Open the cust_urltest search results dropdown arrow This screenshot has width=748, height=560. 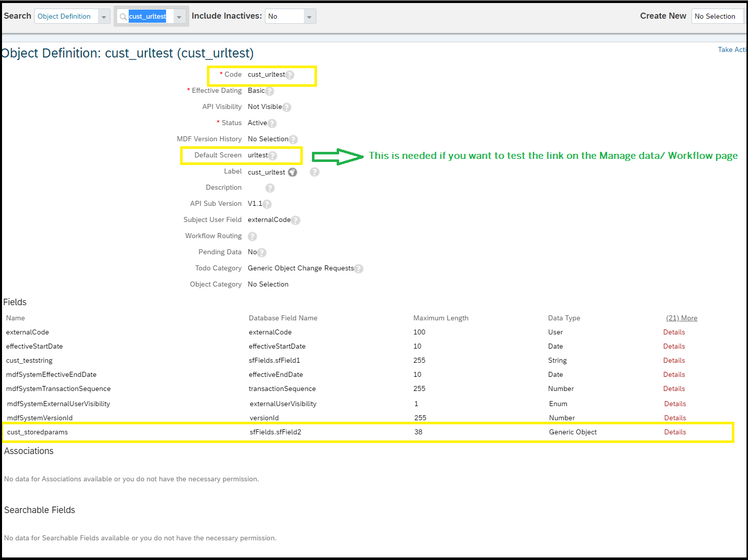point(179,17)
